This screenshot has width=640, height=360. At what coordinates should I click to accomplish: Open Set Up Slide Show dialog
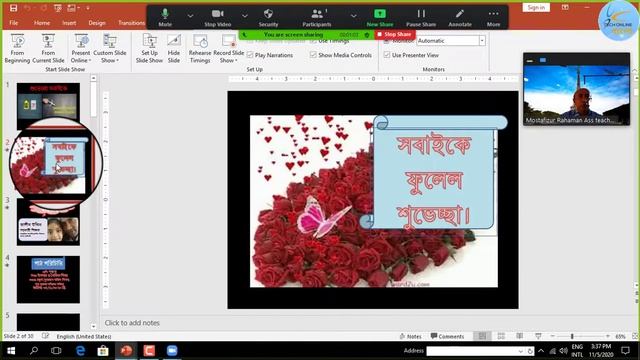(x=149, y=48)
